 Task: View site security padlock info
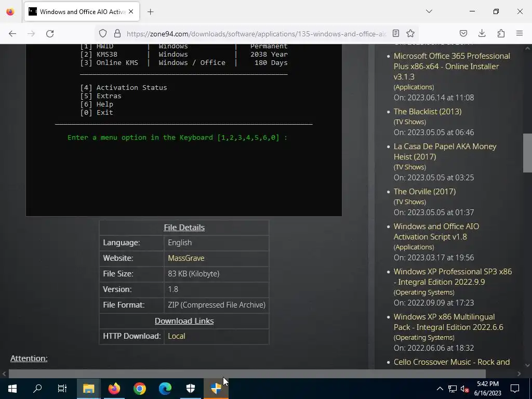117,33
